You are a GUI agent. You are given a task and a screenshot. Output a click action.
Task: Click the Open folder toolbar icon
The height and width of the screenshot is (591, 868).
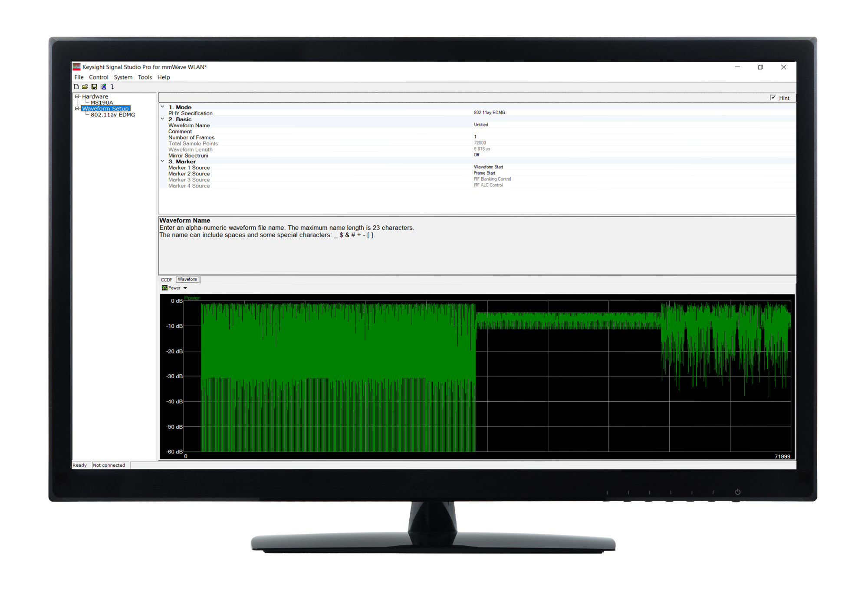[85, 87]
